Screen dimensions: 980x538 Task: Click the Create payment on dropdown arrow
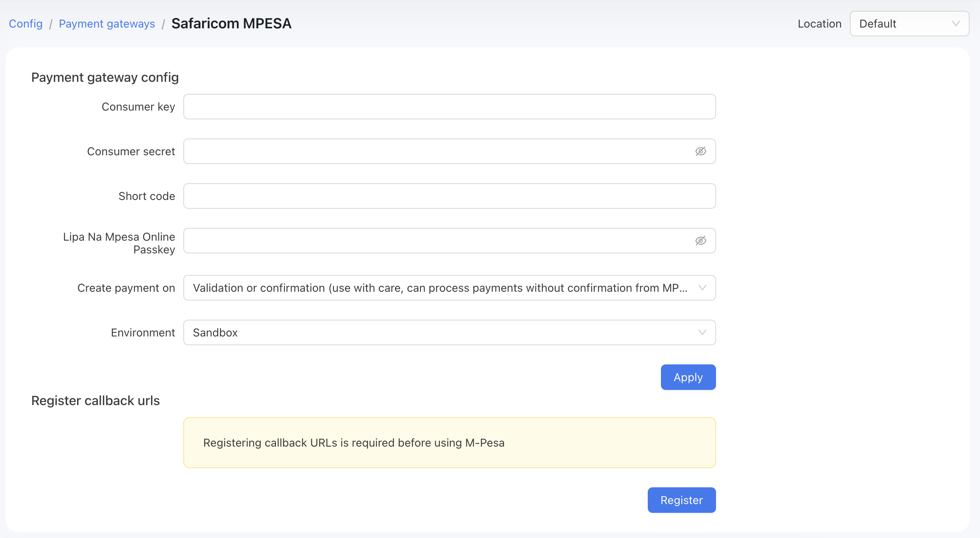[702, 288]
